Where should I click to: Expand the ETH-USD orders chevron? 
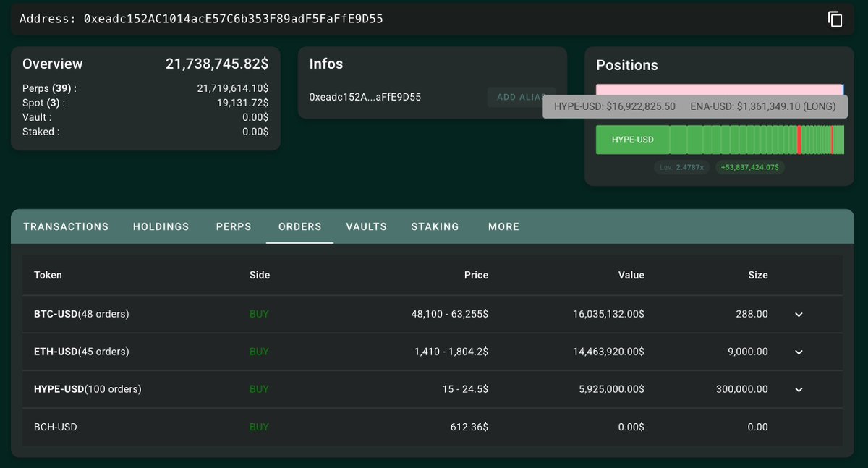coord(799,352)
